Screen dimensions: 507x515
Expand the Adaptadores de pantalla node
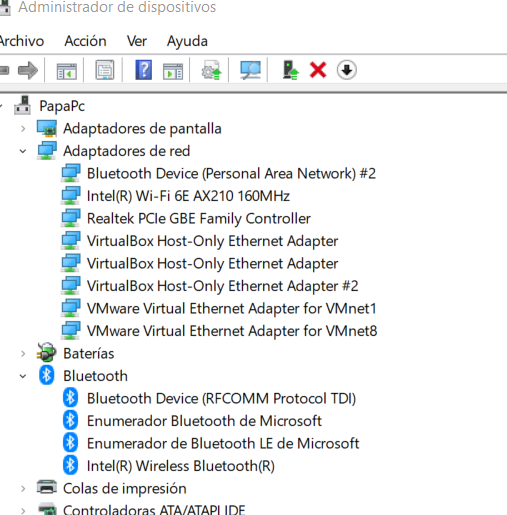click(x=23, y=129)
